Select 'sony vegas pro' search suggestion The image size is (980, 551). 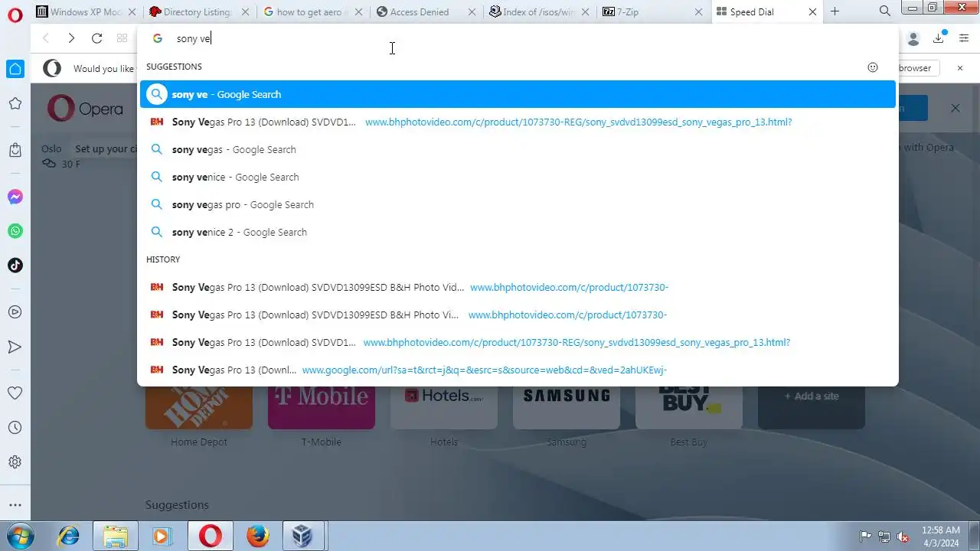[518, 204]
